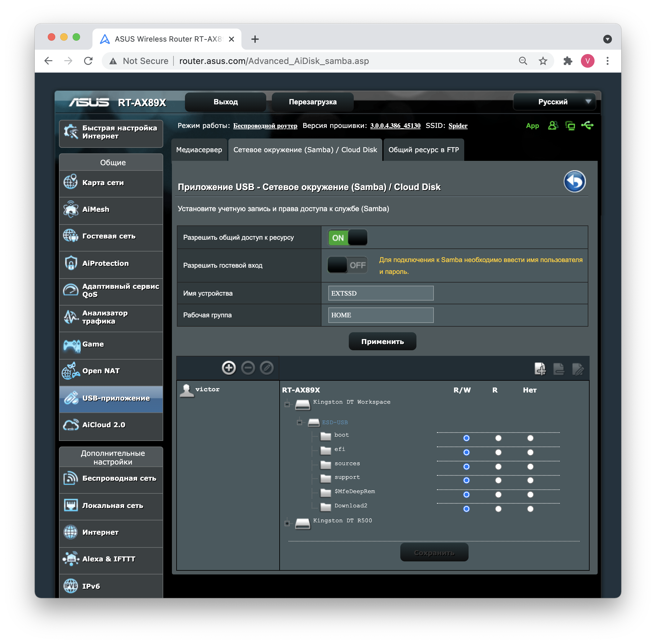The height and width of the screenshot is (644, 656).
Task: Select Нет permission for $MfeDeepRem folder
Action: click(530, 495)
